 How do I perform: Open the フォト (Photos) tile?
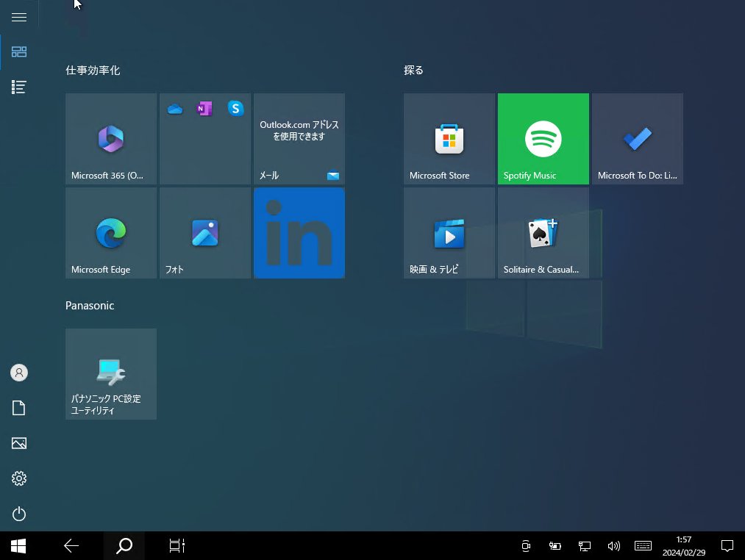tap(204, 233)
